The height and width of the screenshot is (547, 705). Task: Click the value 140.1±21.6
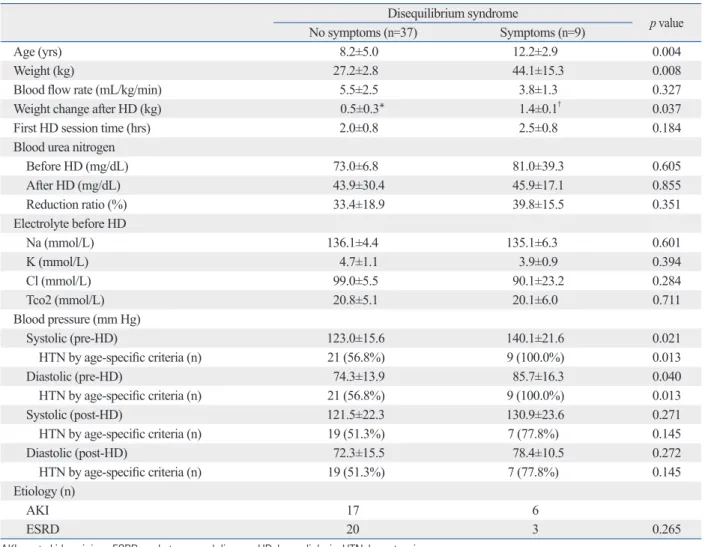[x=535, y=338]
